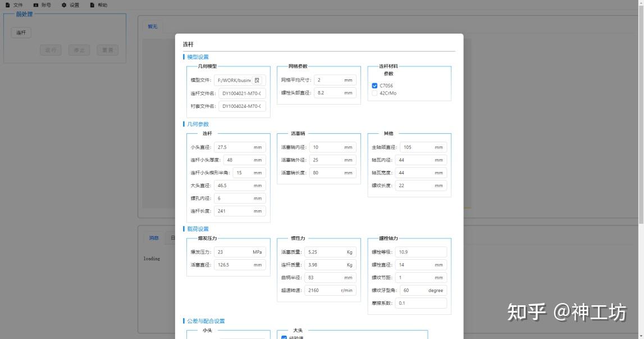The image size is (644, 339).
Task: Click the 连杆小头厚度 input field
Action: (245, 160)
